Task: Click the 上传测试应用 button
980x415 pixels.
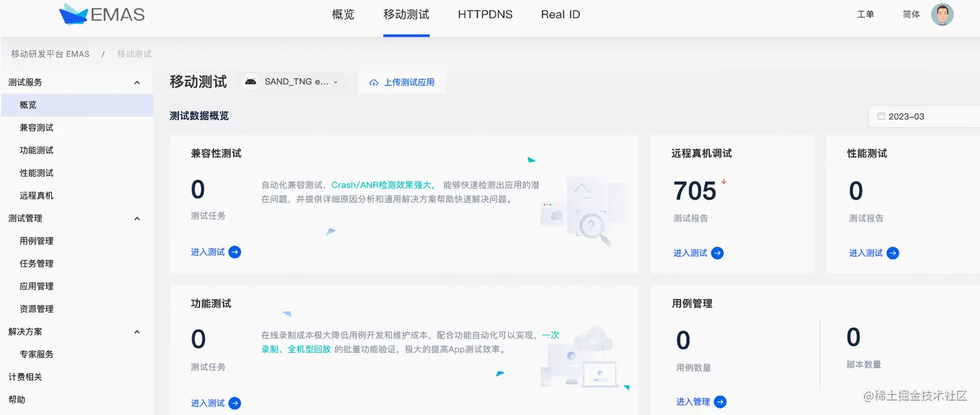Action: coord(402,82)
